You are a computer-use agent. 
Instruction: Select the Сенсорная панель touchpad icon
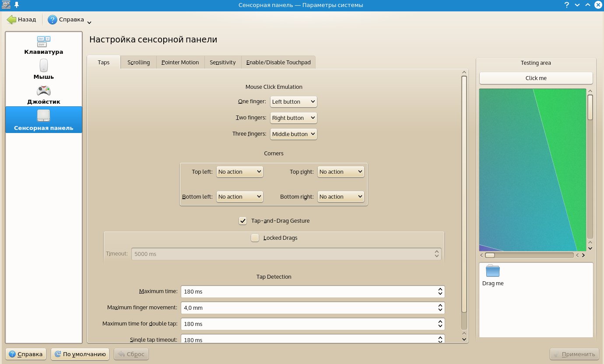coord(44,116)
